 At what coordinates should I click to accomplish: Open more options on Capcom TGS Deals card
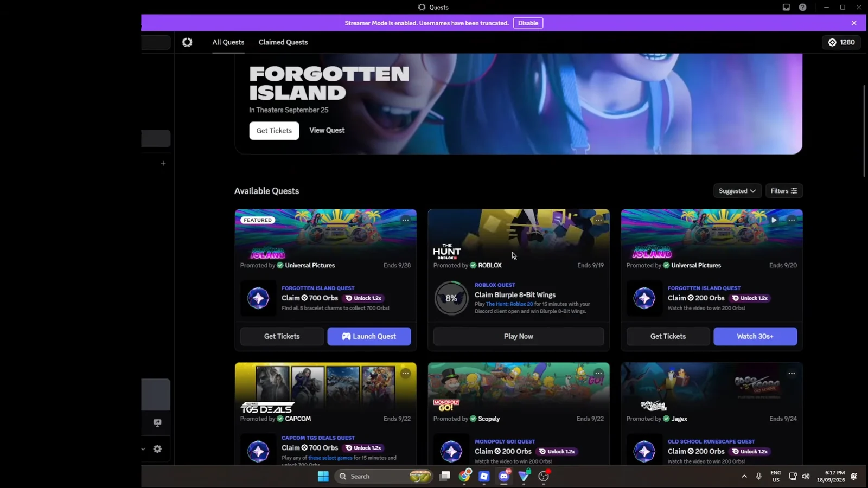coord(405,374)
